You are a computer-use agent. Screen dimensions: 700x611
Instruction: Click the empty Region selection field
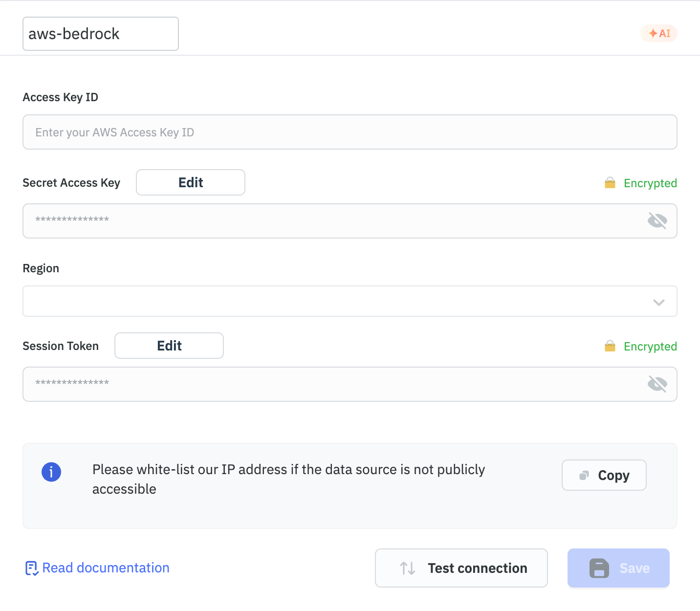point(342,301)
